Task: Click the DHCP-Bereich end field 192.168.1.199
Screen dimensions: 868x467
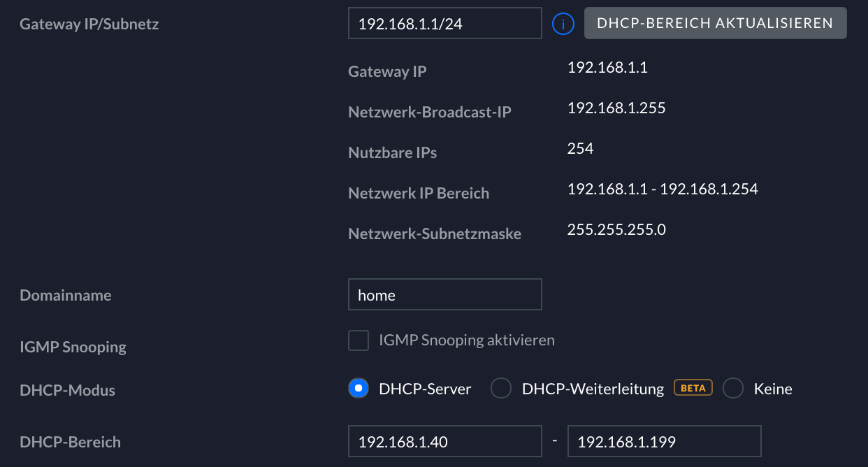Action: [x=665, y=441]
